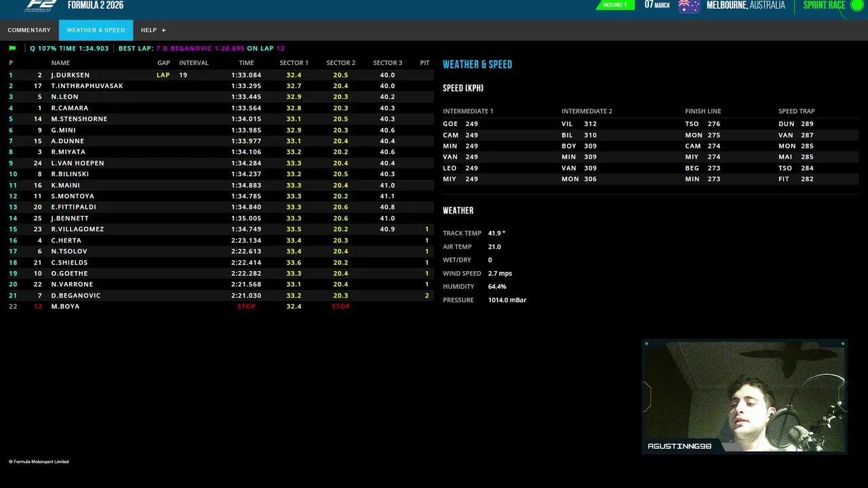Click the red STOP time for M.BOYA
This screenshot has height=488, width=868.
246,306
